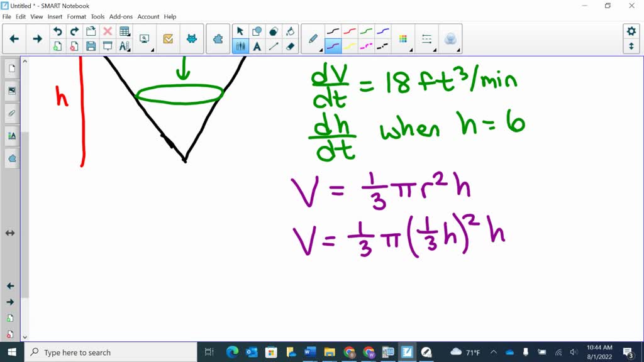Click Undo on the toolbar
Screen dimensions: 644x362
click(x=58, y=31)
